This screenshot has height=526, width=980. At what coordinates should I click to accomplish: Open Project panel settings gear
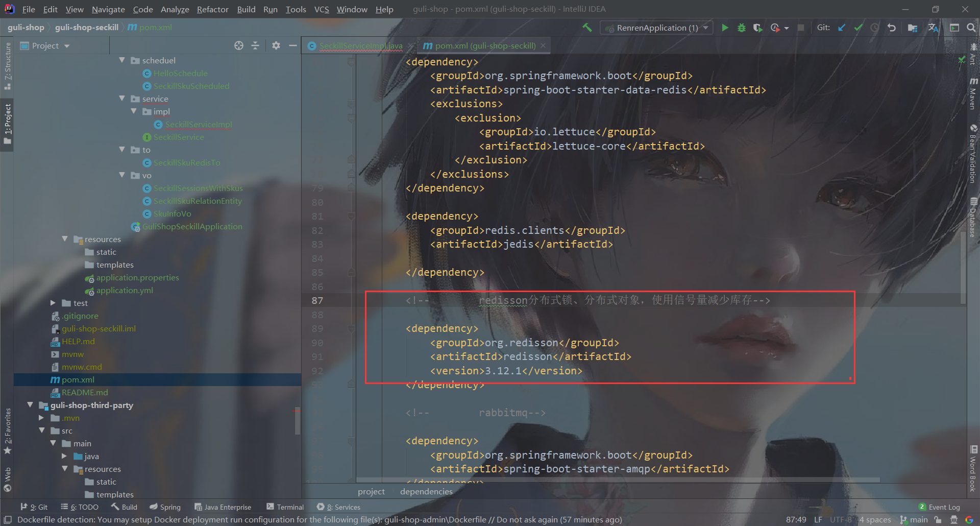pos(276,45)
